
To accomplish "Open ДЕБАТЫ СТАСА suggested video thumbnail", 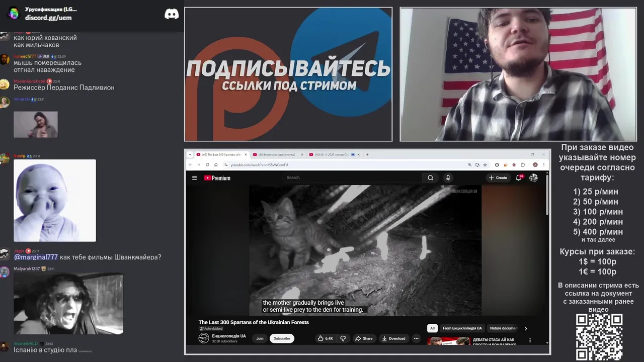I will [448, 341].
